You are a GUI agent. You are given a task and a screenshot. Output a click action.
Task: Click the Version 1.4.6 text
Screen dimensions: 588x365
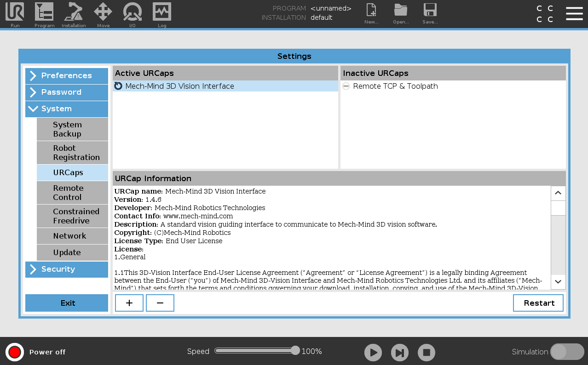(x=138, y=200)
